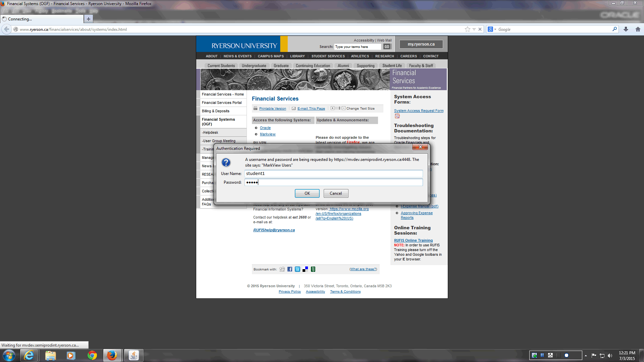The width and height of the screenshot is (644, 362).
Task: Cancel the authentication dialog
Action: (335, 193)
